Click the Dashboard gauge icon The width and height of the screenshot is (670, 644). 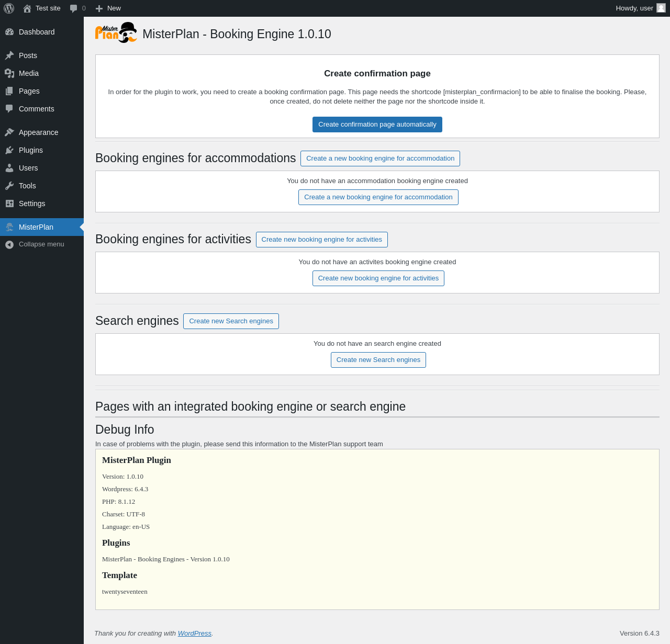point(9,32)
